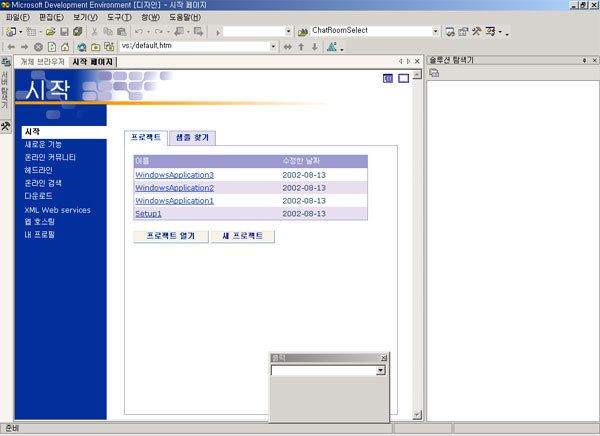Viewport: 600px width, 436px height.
Task: Open the Toolbox hammer-wrench toolbar icon
Action: [476, 32]
